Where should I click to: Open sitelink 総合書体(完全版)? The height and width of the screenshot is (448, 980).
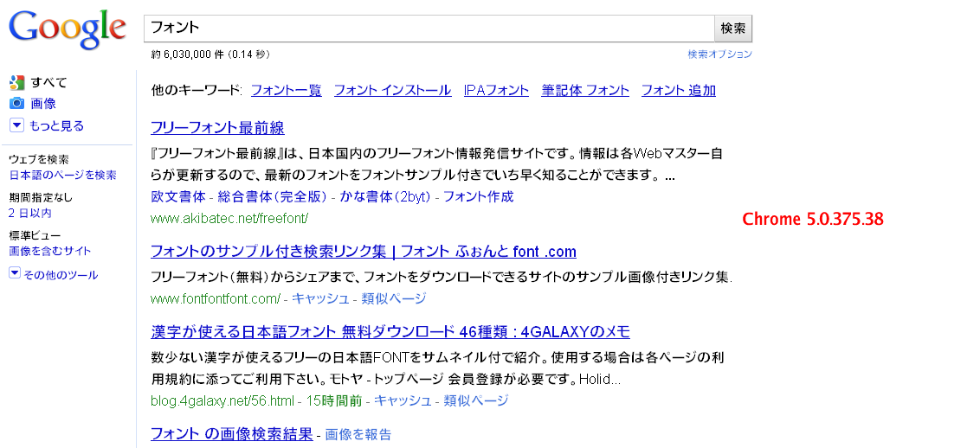click(273, 196)
